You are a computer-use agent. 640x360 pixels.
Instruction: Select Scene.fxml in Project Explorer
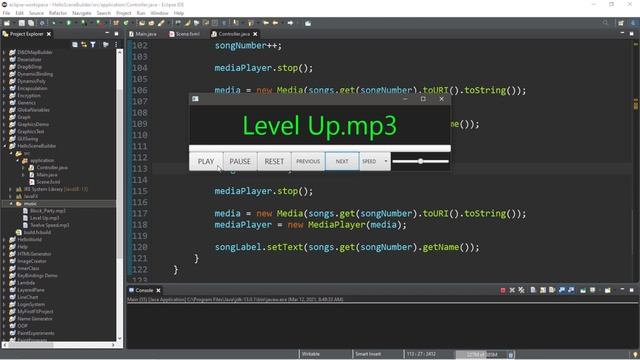pyautogui.click(x=48, y=182)
